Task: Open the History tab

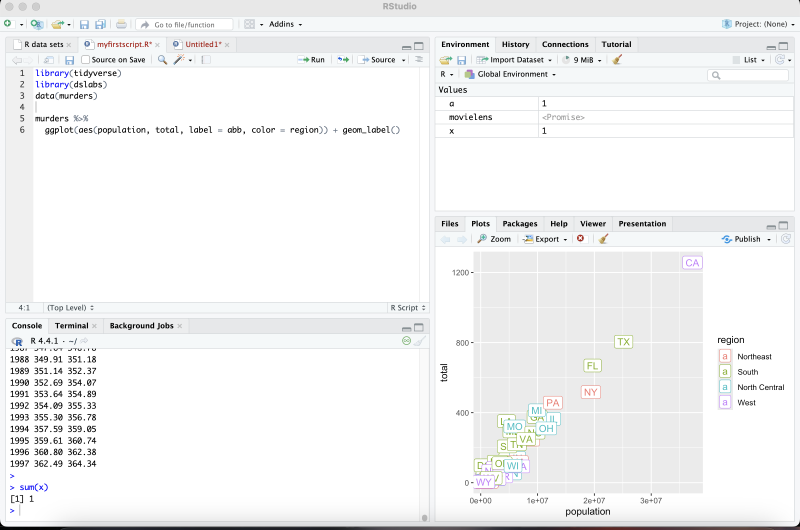Action: click(x=515, y=44)
